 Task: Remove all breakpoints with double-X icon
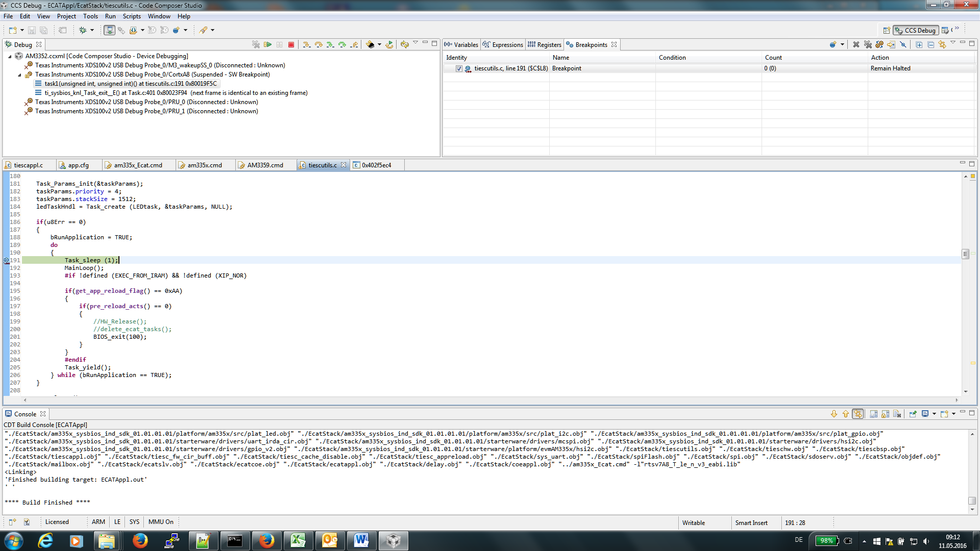pos(868,45)
